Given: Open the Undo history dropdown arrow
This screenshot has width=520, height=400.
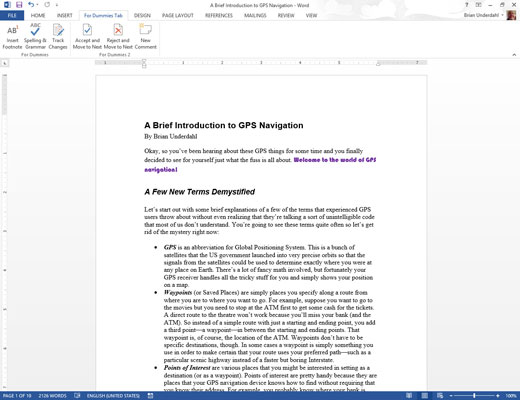Looking at the screenshot, I should click(x=37, y=5).
